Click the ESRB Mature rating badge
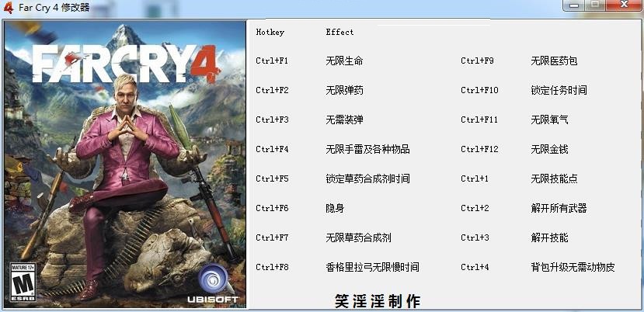Image resolution: width=644 pixels, height=312 pixels. point(23,283)
